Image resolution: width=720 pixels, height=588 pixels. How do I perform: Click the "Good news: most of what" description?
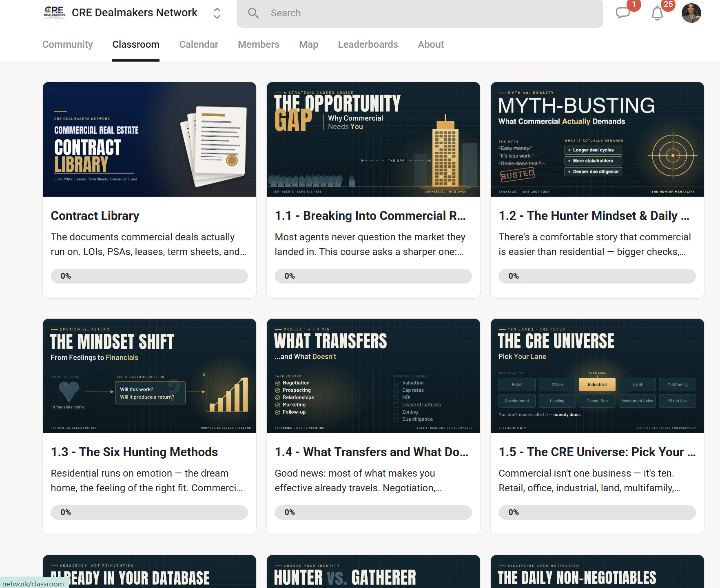click(358, 481)
